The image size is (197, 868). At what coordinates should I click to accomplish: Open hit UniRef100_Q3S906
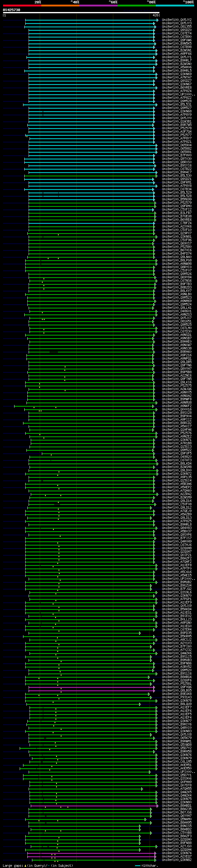[176, 779]
